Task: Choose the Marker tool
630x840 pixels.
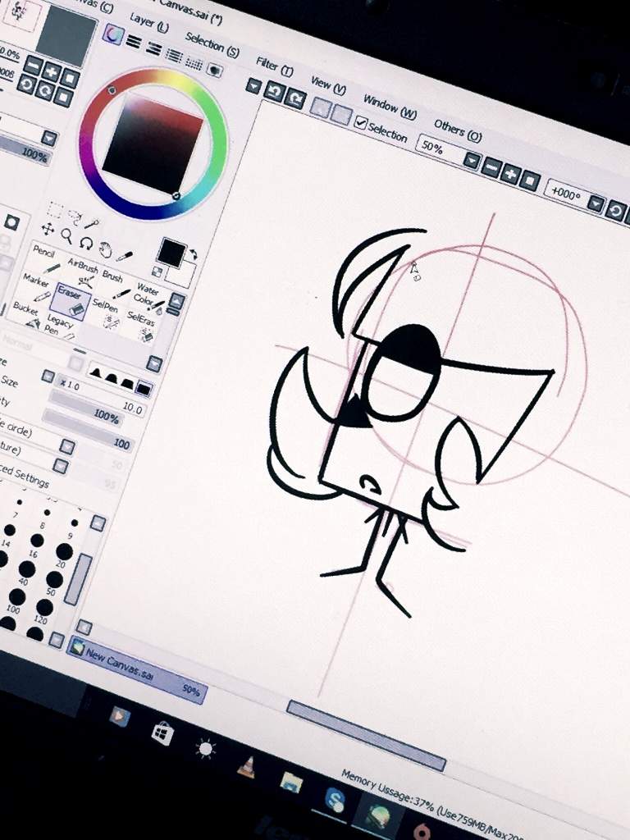Action: [38, 286]
